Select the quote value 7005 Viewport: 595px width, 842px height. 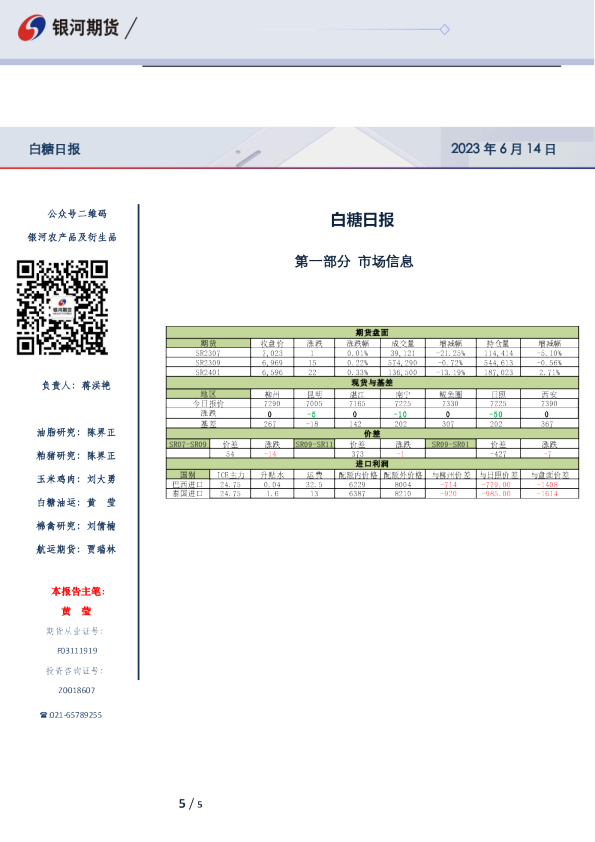coord(314,403)
